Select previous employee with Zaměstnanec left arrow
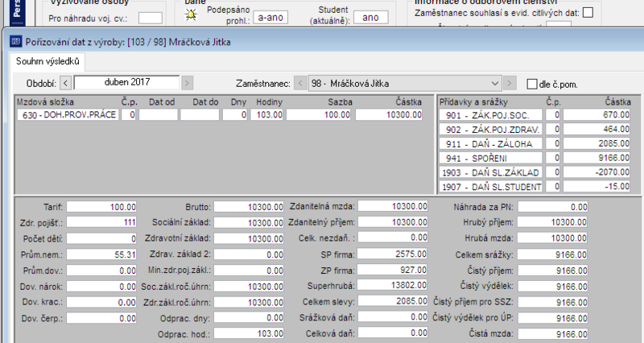644x343 pixels. click(x=300, y=84)
